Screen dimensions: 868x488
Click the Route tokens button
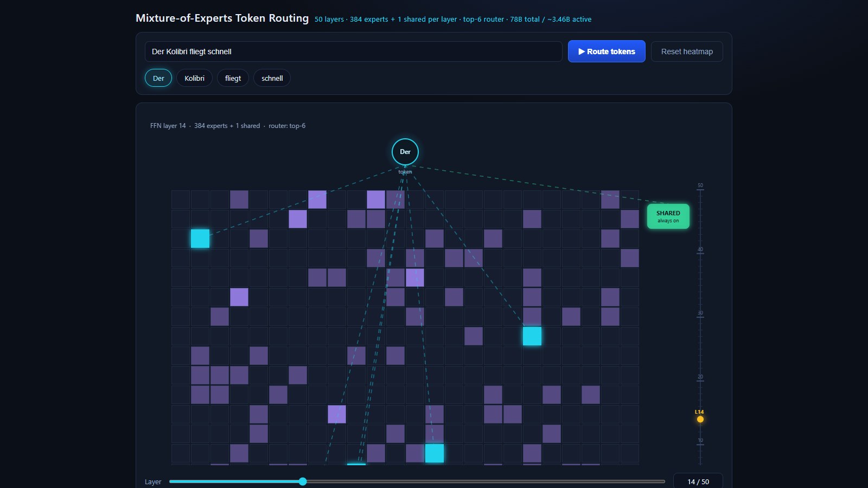tap(607, 52)
